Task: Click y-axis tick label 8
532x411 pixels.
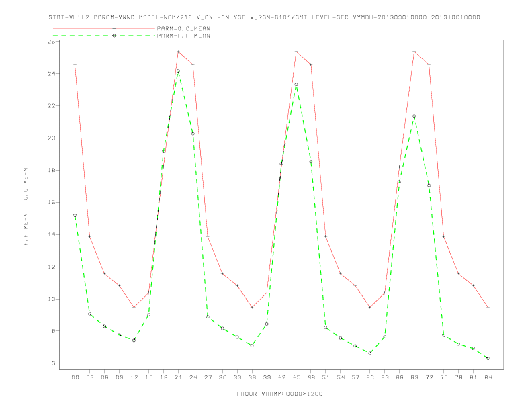Action: click(x=54, y=331)
